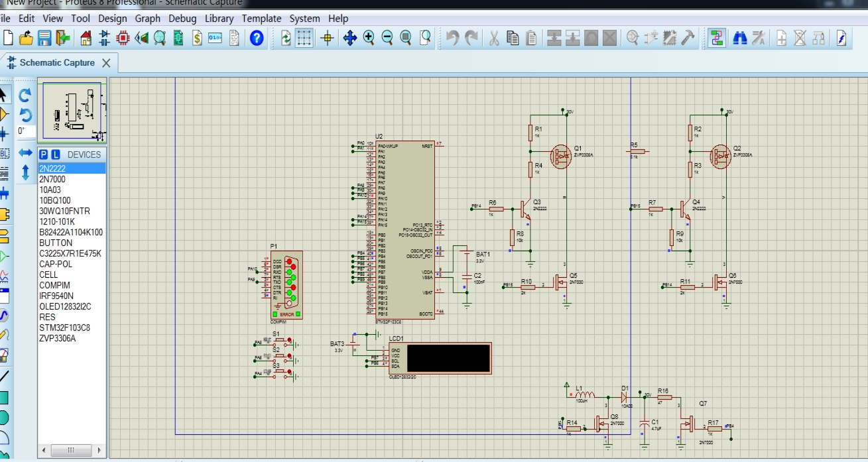Select IRF9540N in the devices list
868x462 pixels.
[72, 296]
